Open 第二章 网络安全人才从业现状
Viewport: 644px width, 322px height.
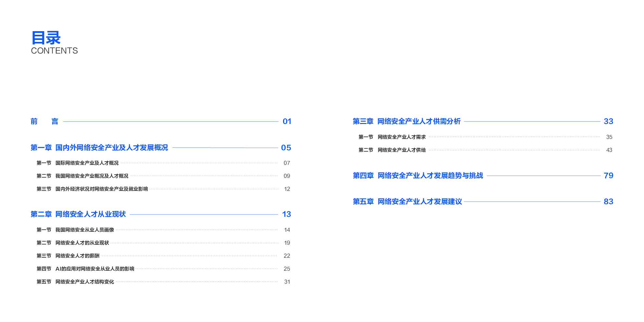[x=78, y=214]
